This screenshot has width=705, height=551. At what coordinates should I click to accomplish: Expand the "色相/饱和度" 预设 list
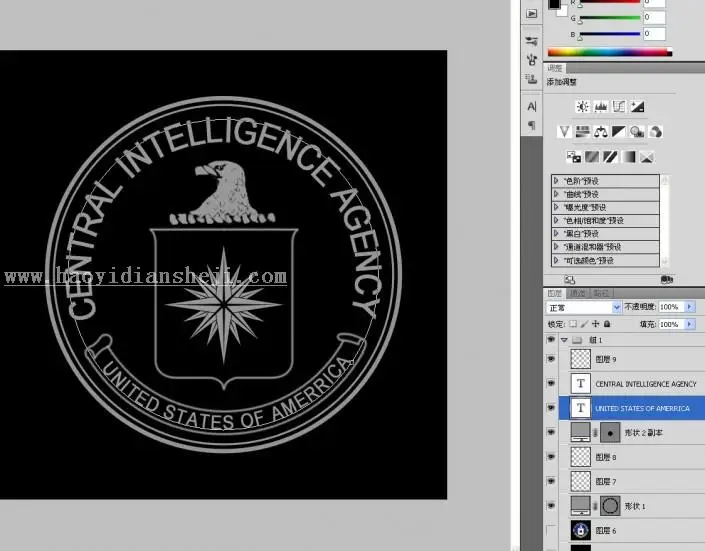(557, 220)
